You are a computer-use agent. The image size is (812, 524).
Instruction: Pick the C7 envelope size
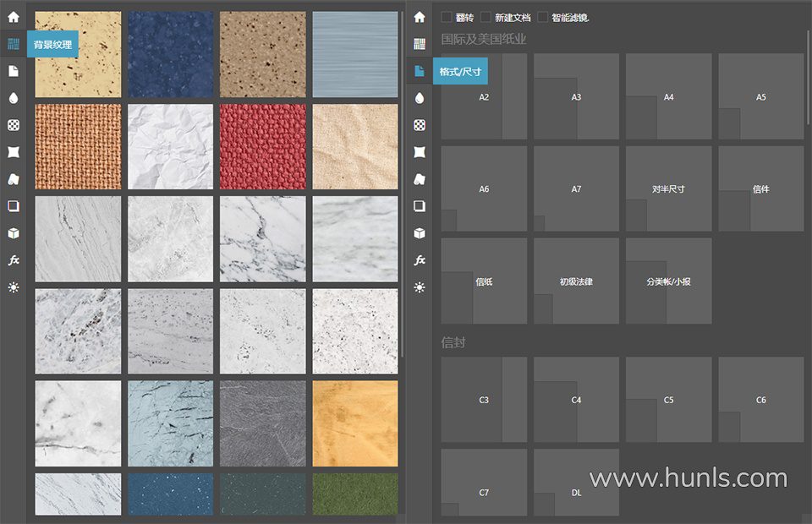[x=484, y=482]
